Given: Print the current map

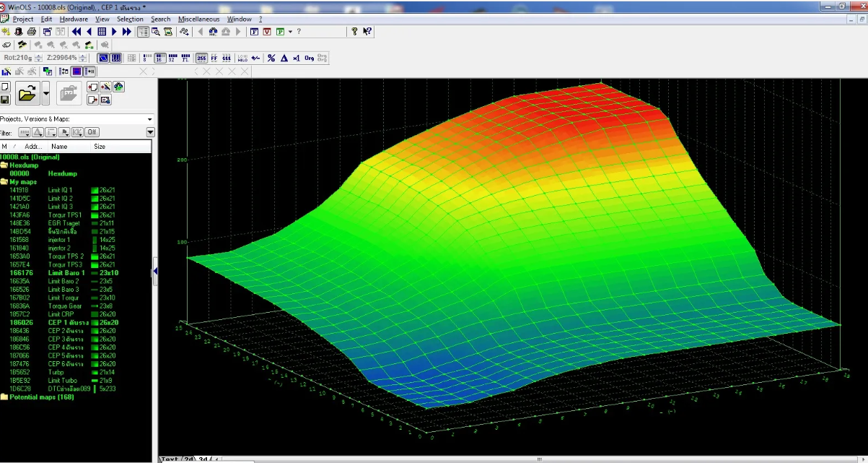Looking at the screenshot, I should [31, 32].
